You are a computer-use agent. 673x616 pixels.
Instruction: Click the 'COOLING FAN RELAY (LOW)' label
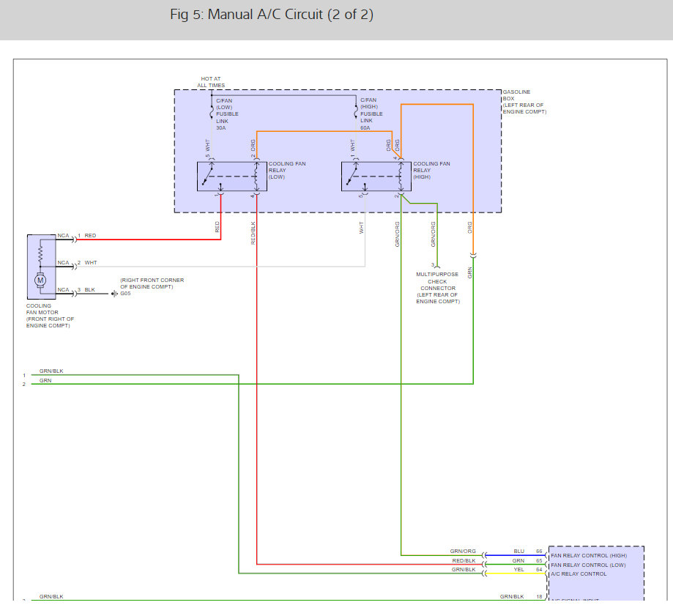[x=287, y=171]
